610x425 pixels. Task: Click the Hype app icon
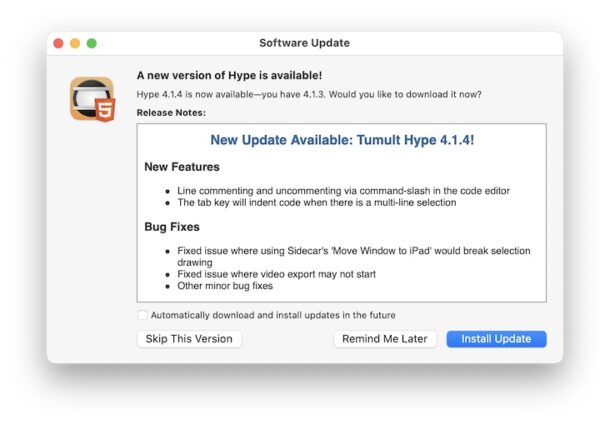pos(92,98)
